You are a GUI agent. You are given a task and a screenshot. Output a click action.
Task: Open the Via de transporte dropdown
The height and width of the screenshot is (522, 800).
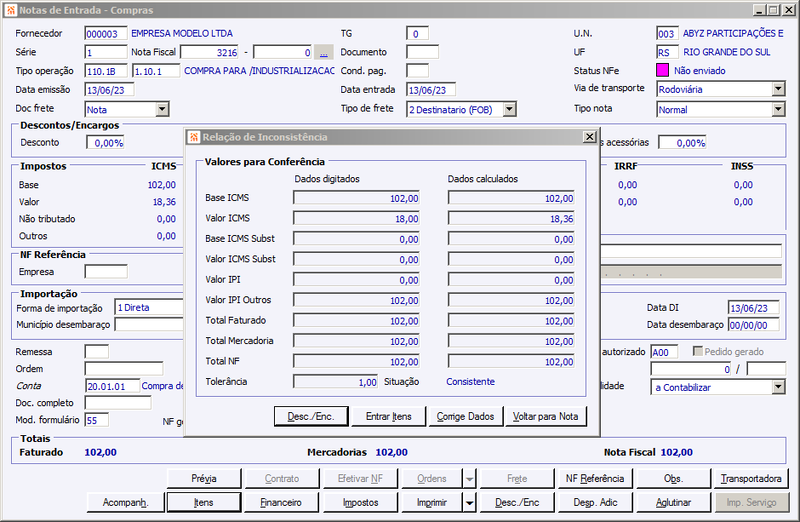tap(778, 89)
